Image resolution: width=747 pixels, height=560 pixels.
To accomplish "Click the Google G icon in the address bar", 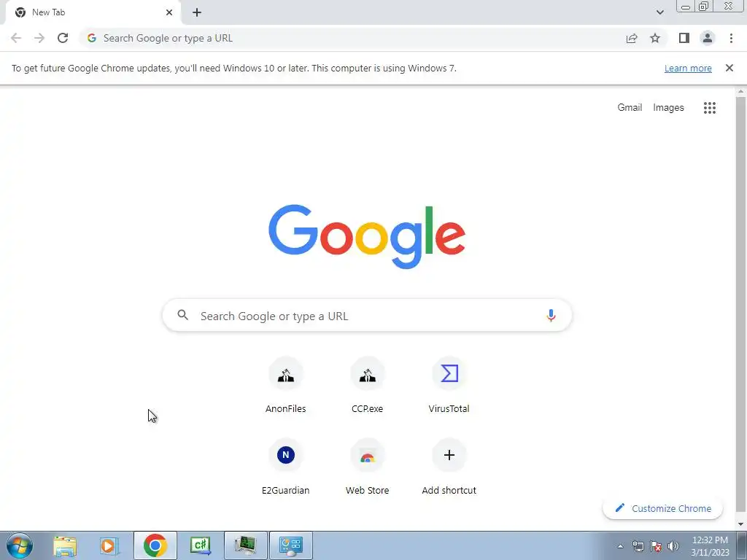I will [92, 38].
